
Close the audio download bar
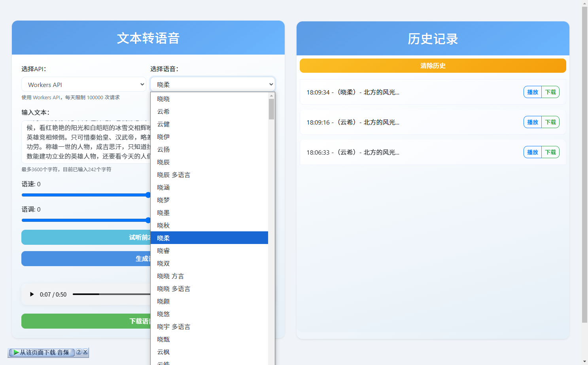coord(85,352)
